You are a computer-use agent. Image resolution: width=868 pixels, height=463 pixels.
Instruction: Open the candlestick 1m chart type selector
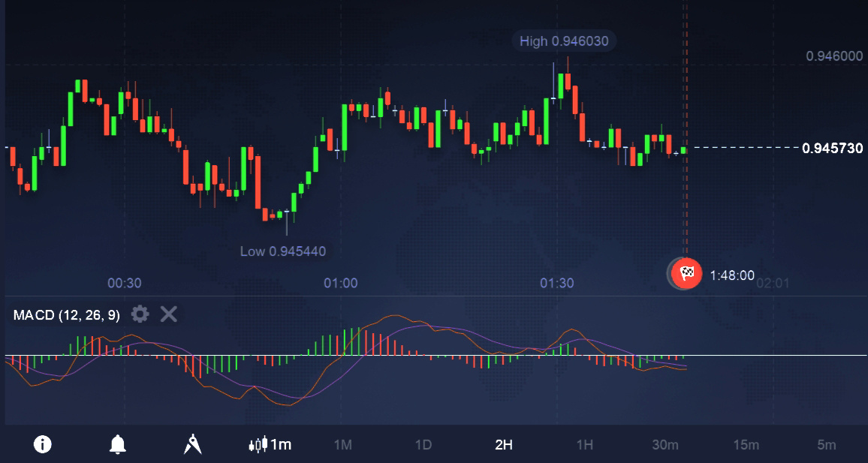270,444
